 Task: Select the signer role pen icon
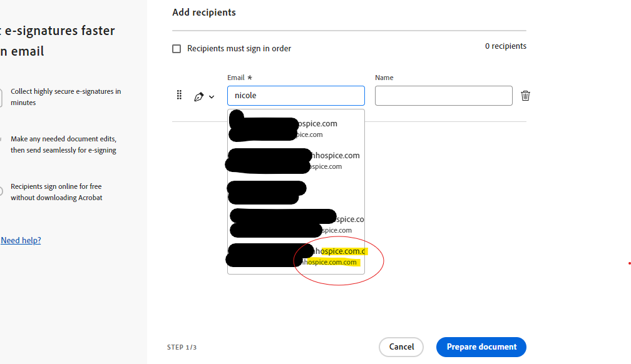click(x=199, y=96)
